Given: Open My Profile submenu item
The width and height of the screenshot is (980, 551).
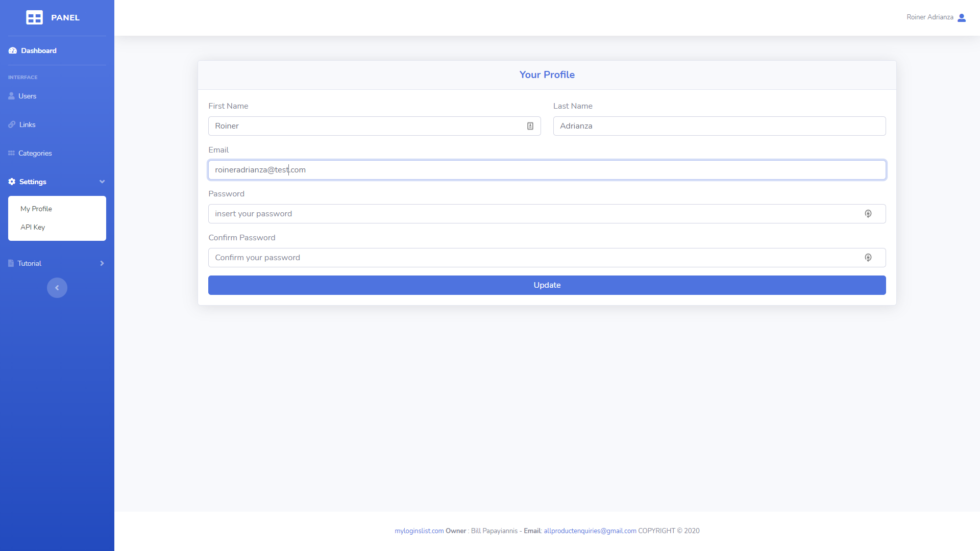Looking at the screenshot, I should [x=36, y=209].
